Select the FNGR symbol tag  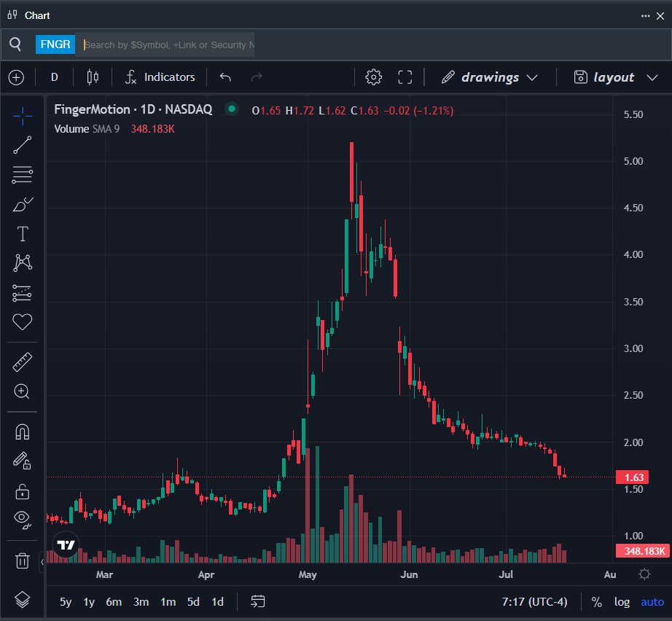tap(55, 44)
